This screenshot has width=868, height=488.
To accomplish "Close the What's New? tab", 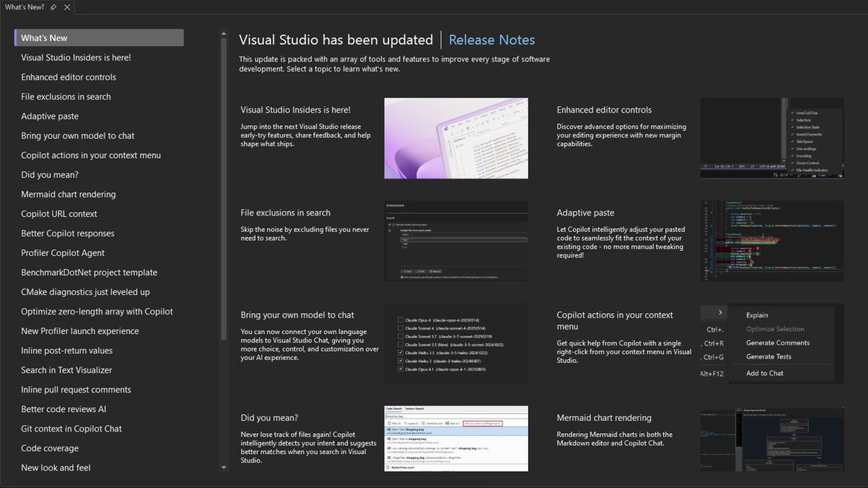I will [67, 7].
